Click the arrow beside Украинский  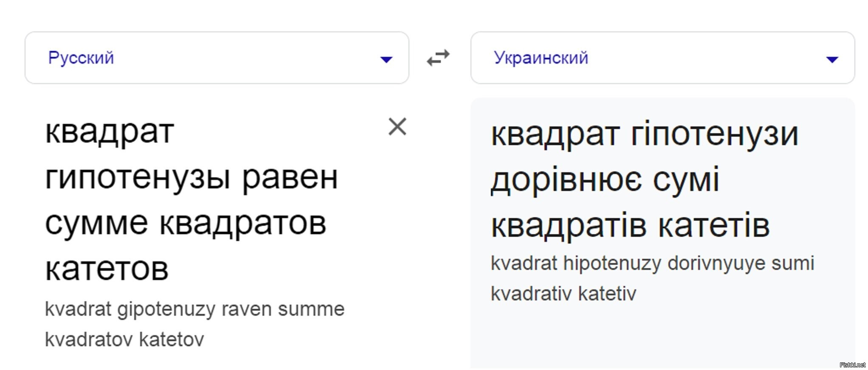pyautogui.click(x=832, y=59)
